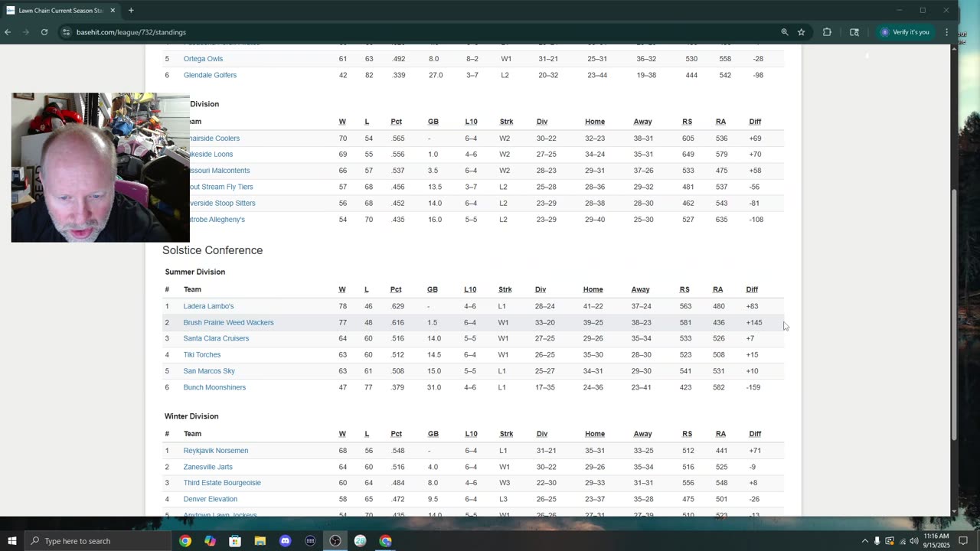Screen dimensions: 980x551
Task: Click the Summer Division heading
Action: tap(195, 272)
